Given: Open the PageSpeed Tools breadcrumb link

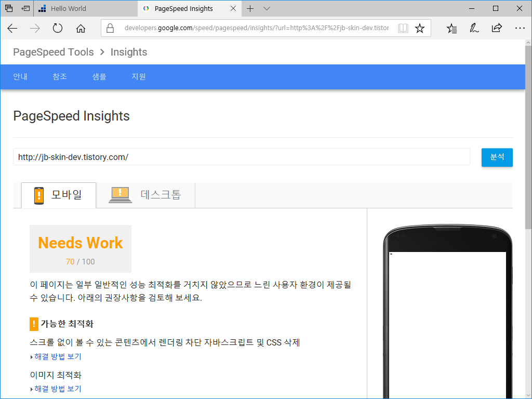Looking at the screenshot, I should pos(54,52).
